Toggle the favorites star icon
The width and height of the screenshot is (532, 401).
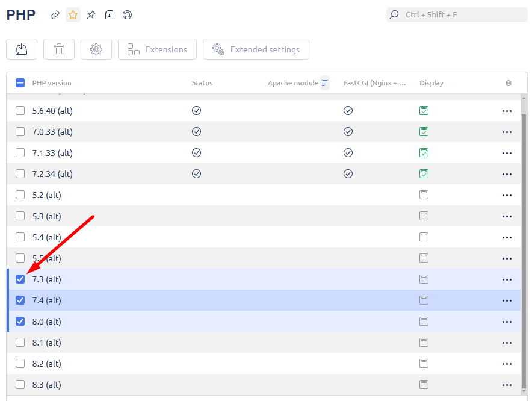click(x=73, y=15)
